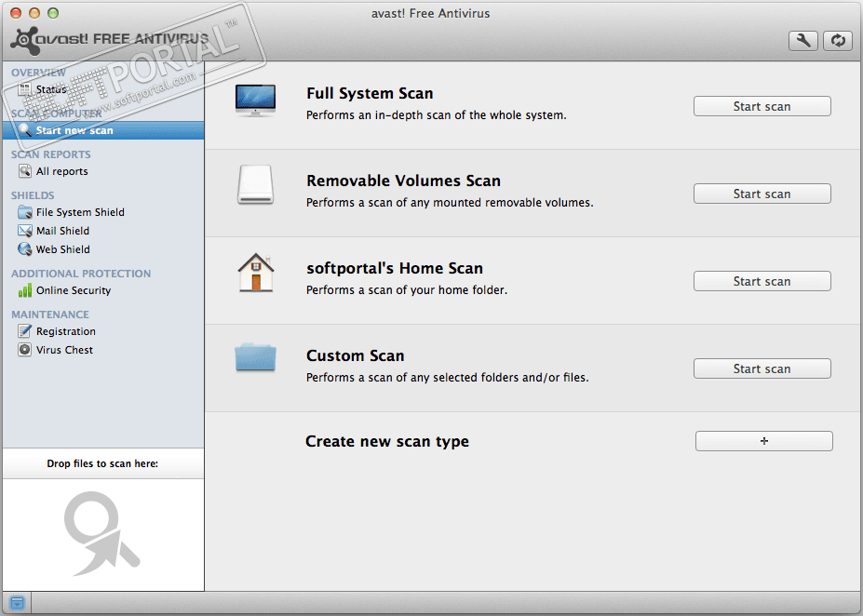Viewport: 863px width, 616px height.
Task: Start the Full System Scan
Action: (762, 106)
